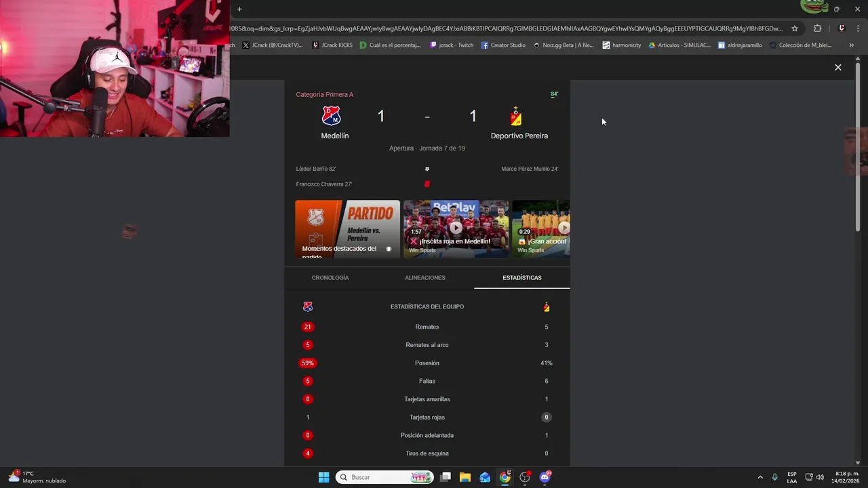Open the jcrack - Twitch bookmark
Viewport: 868px width, 488px height.
point(452,45)
